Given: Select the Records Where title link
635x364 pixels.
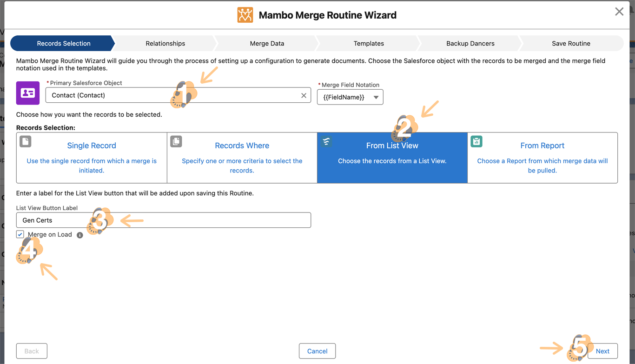Looking at the screenshot, I should (x=242, y=146).
